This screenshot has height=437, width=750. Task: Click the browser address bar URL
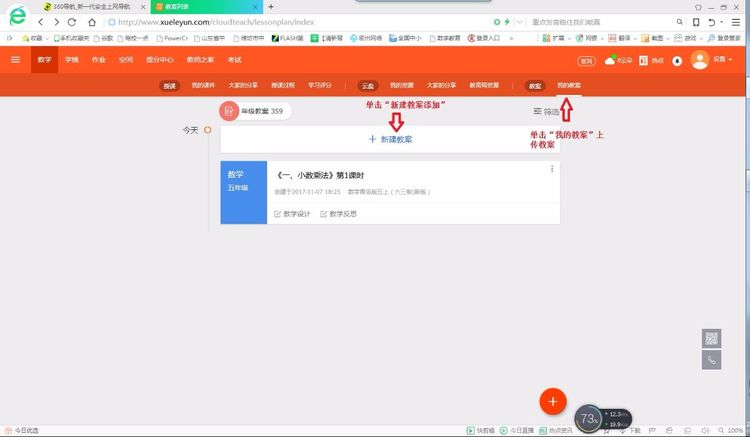coord(216,22)
